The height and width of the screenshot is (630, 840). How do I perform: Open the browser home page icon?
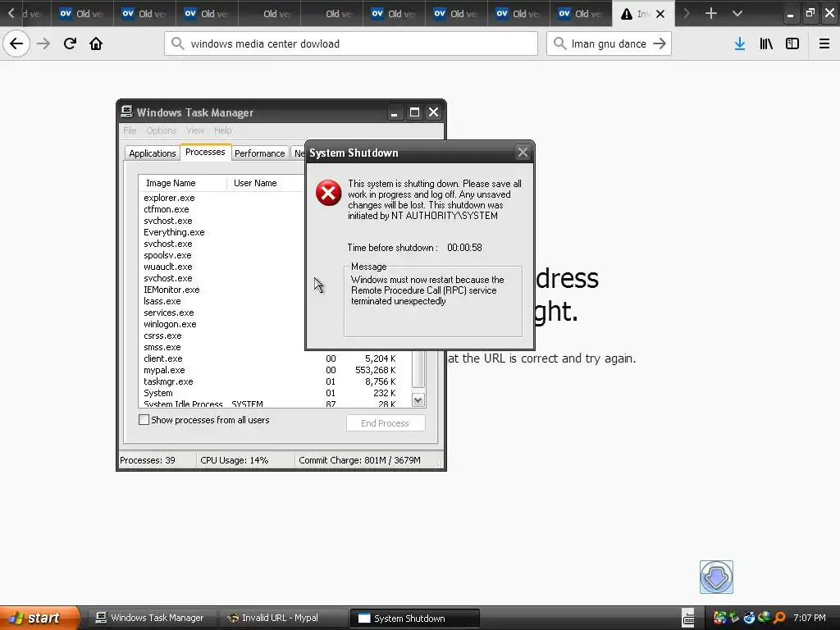(96, 43)
